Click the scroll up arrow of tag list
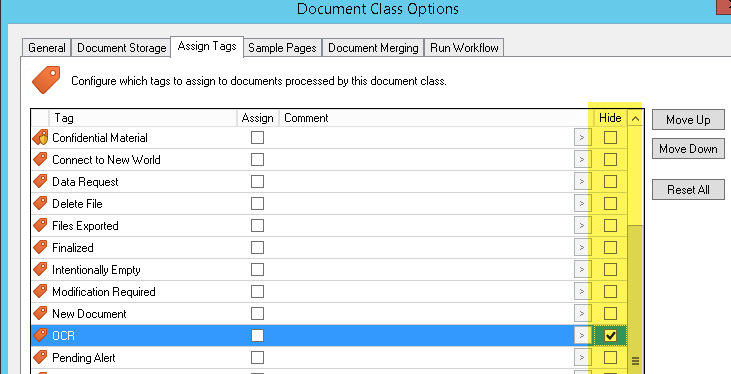 [x=635, y=118]
